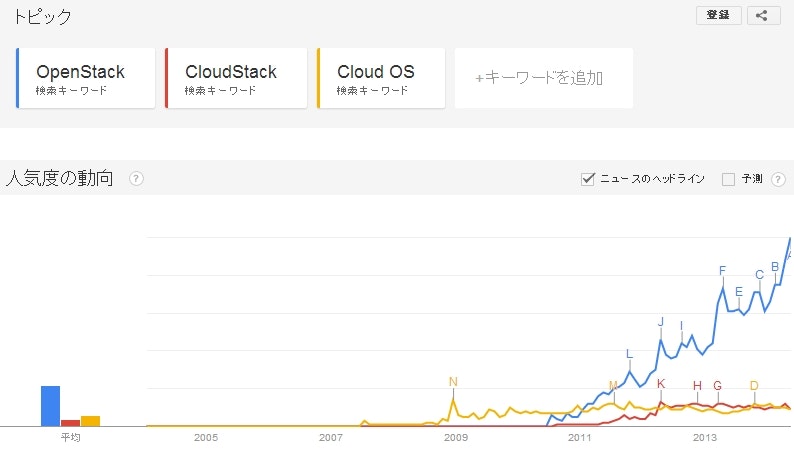Click the yellow Cloud OS average bar
Viewport: 794px width, 454px height.
click(90, 420)
